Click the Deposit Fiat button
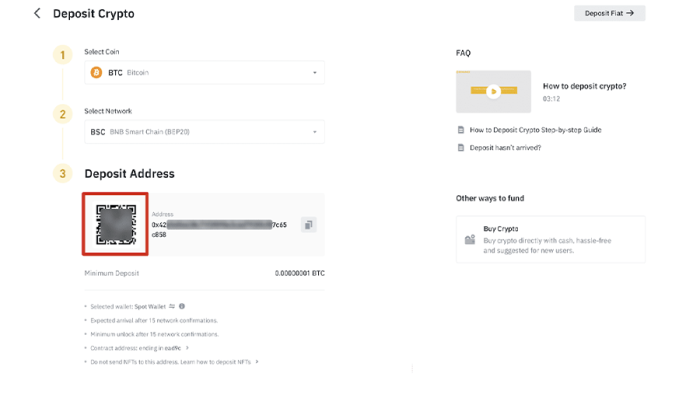 pos(609,14)
